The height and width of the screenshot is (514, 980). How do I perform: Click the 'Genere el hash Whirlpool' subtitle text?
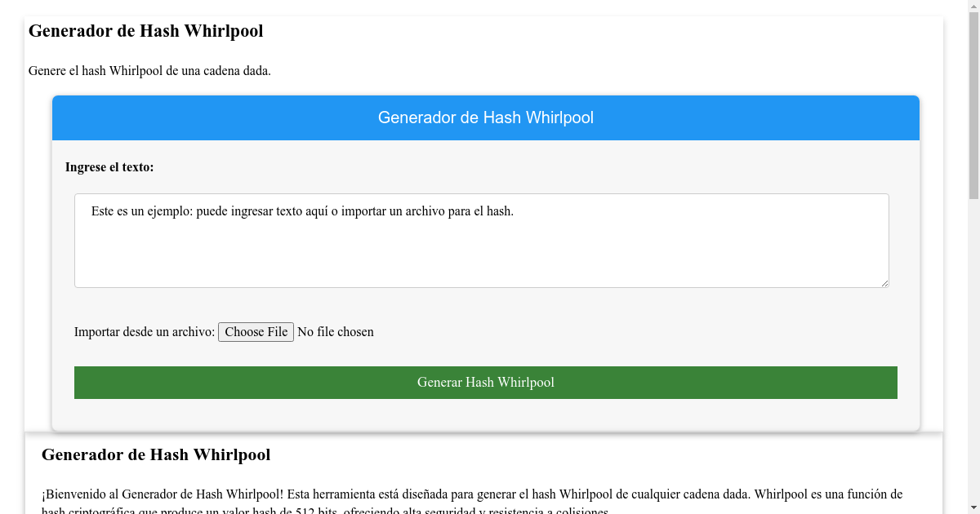coord(150,71)
